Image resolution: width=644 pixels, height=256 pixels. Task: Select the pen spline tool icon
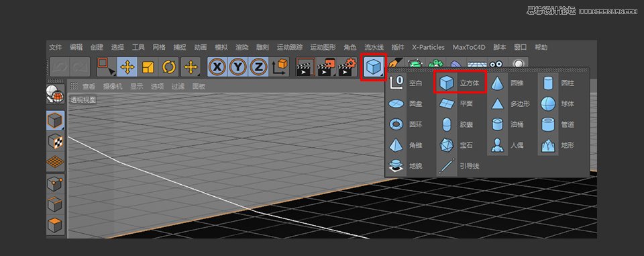[395, 64]
